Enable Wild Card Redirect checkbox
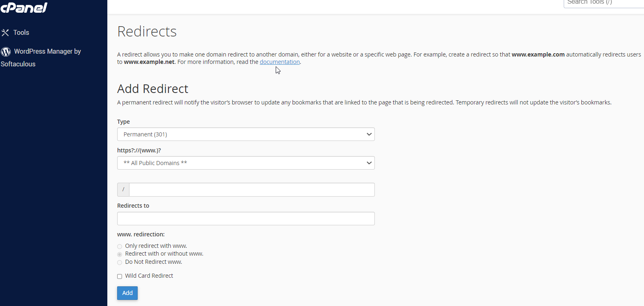 coord(120,277)
